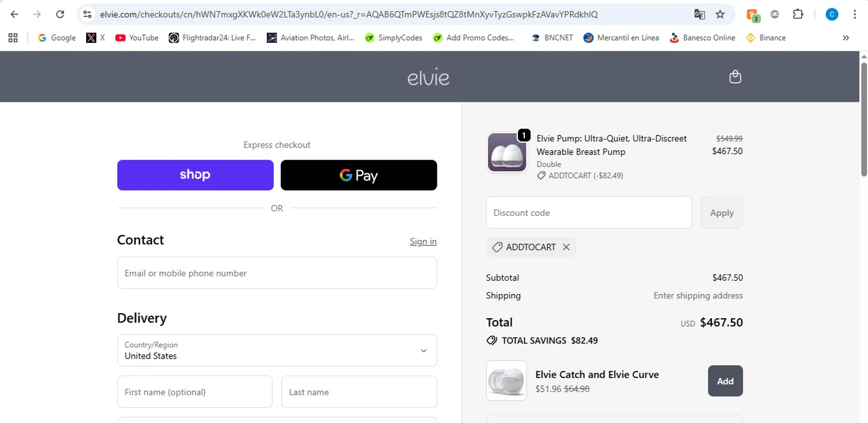This screenshot has width=868, height=423.
Task: Open the apps grid in bookmarks bar
Action: [13, 38]
